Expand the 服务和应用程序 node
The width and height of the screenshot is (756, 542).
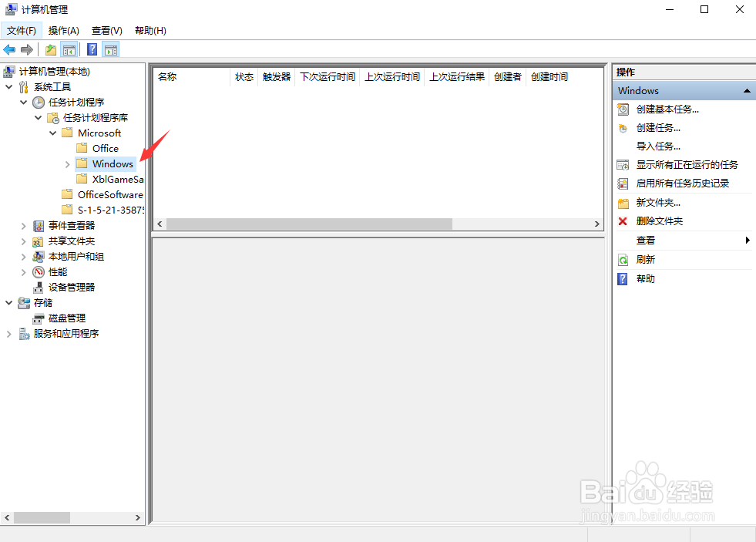coord(8,334)
